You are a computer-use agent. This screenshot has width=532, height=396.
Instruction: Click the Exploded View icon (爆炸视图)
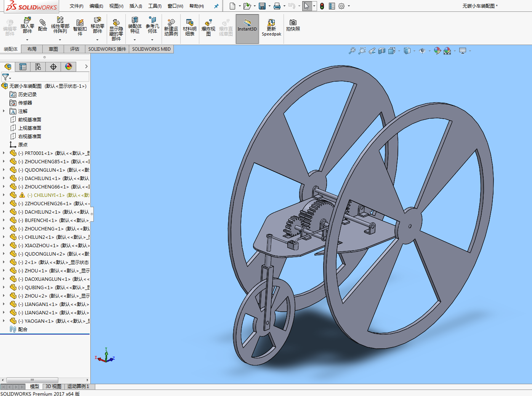(x=208, y=27)
